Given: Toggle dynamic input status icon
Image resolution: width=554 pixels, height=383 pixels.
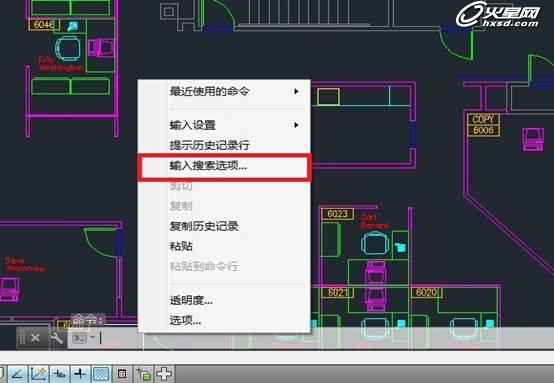Looking at the screenshot, I should [59, 374].
